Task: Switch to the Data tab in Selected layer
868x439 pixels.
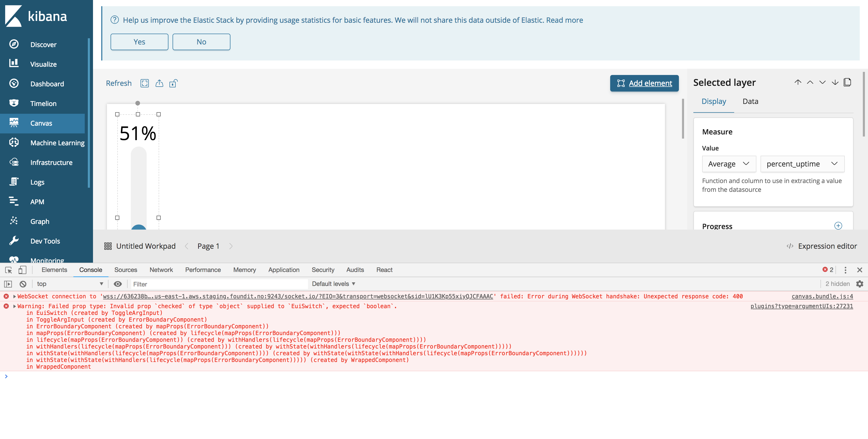Action: (750, 101)
